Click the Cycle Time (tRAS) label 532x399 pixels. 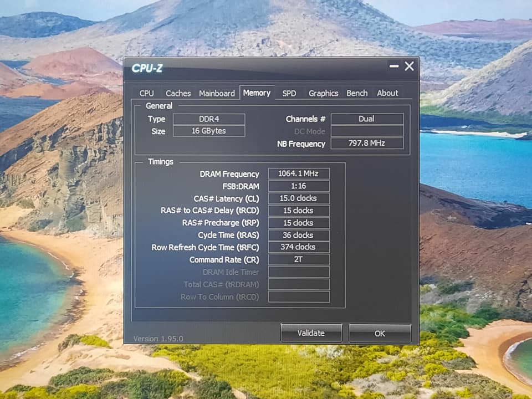[x=228, y=235]
